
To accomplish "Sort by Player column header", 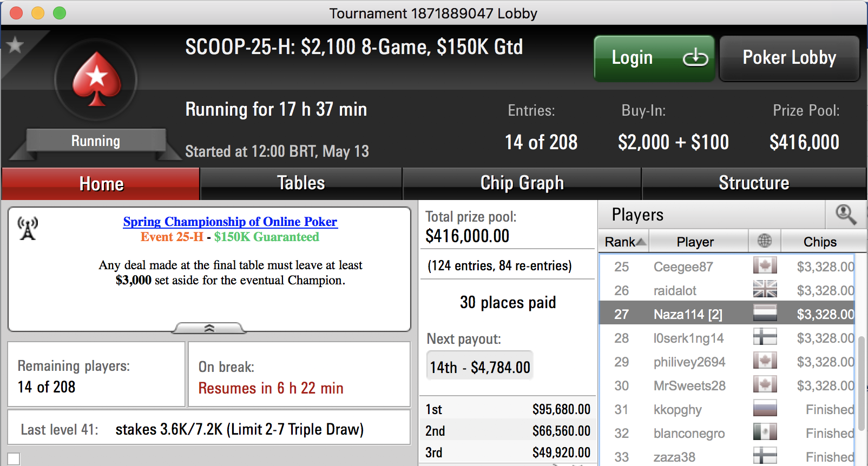I will point(695,241).
